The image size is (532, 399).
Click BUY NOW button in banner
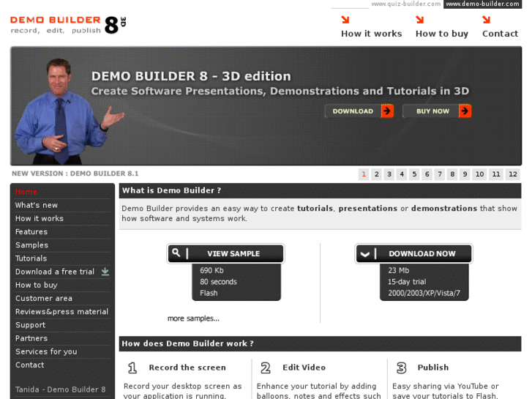437,111
